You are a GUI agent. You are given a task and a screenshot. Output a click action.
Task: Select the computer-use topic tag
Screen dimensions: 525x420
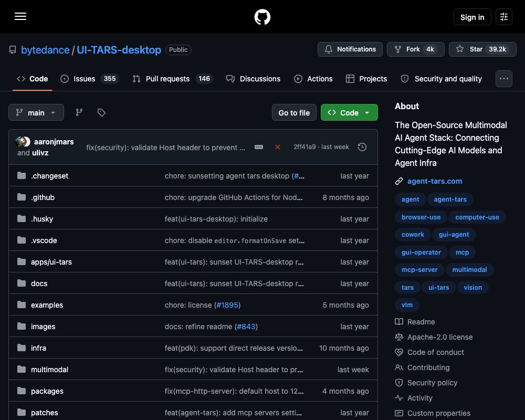477,217
